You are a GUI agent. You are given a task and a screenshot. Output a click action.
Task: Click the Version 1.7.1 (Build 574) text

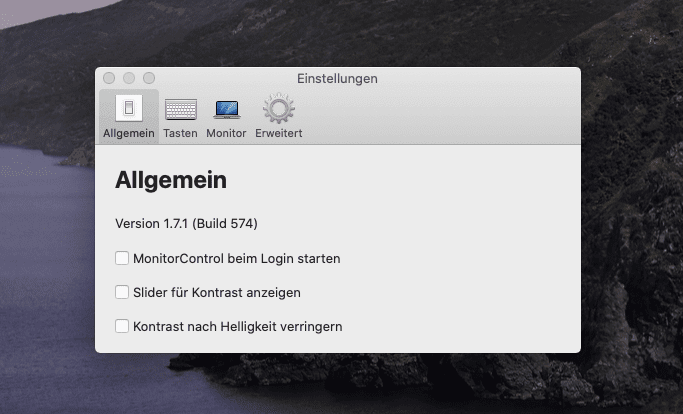(186, 224)
